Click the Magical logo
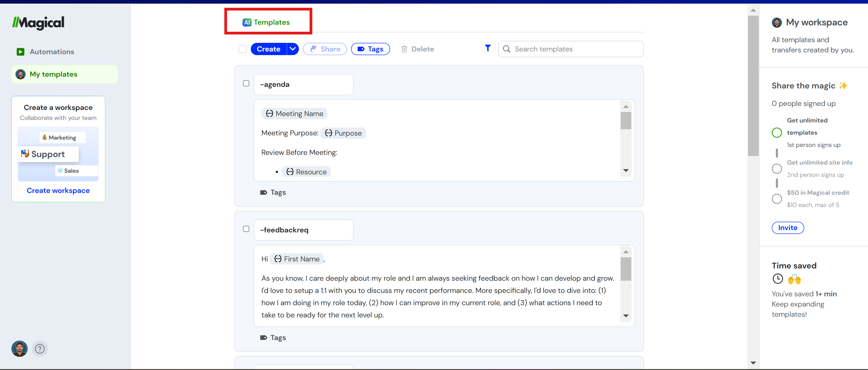 click(x=38, y=22)
